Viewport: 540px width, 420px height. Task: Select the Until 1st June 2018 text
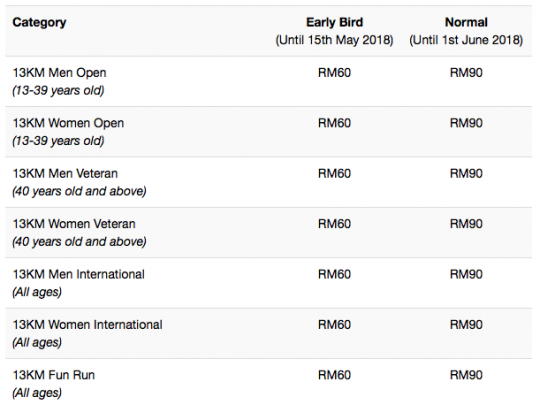tap(466, 40)
